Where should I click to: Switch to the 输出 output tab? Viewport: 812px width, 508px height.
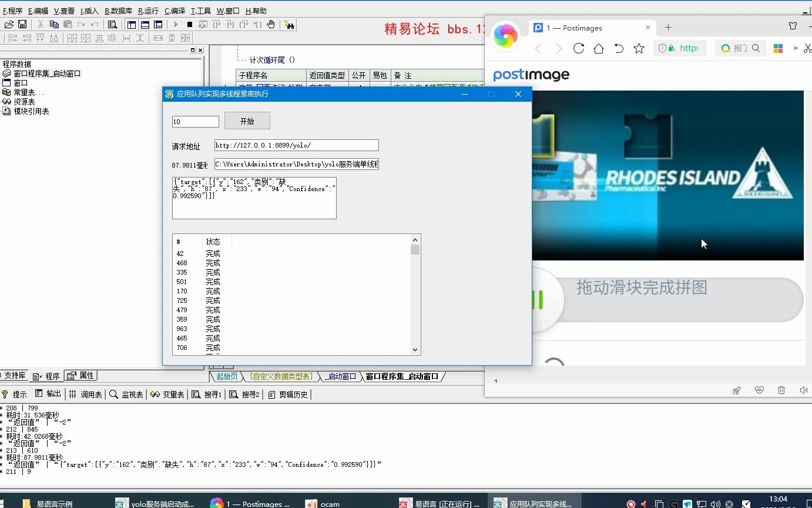click(48, 394)
